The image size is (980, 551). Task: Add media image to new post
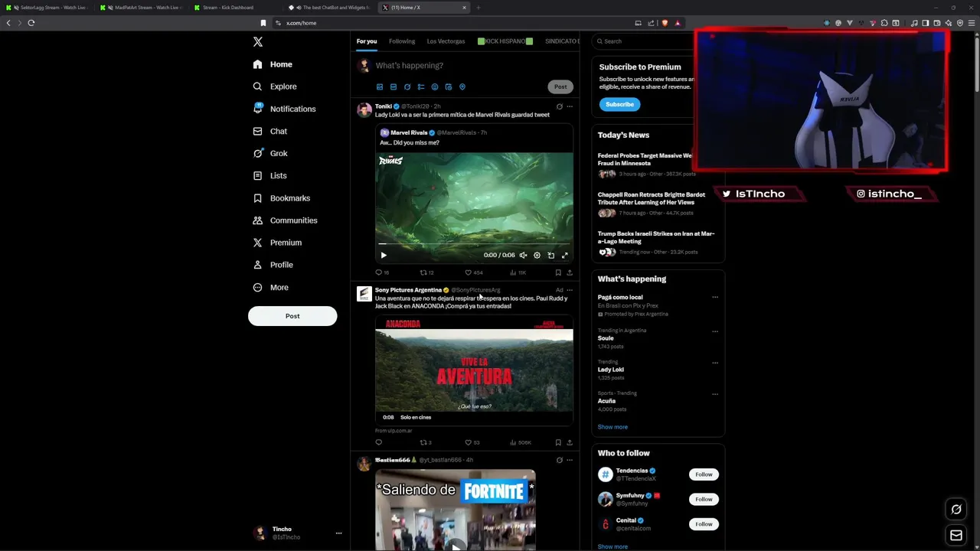point(380,87)
